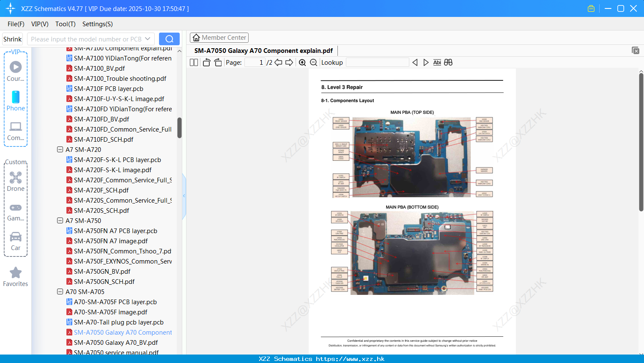This screenshot has height=363, width=644.
Task: Open the File(F) menu
Action: tap(16, 24)
